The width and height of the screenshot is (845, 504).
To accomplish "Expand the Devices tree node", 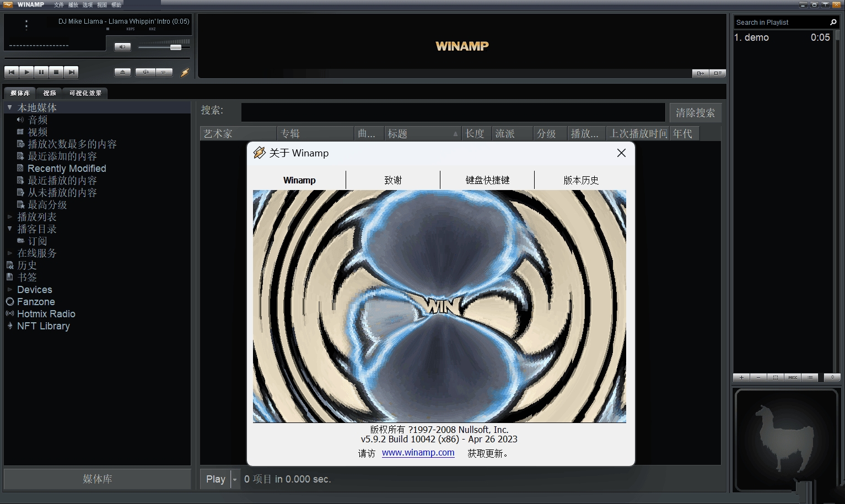I will pyautogui.click(x=9, y=289).
